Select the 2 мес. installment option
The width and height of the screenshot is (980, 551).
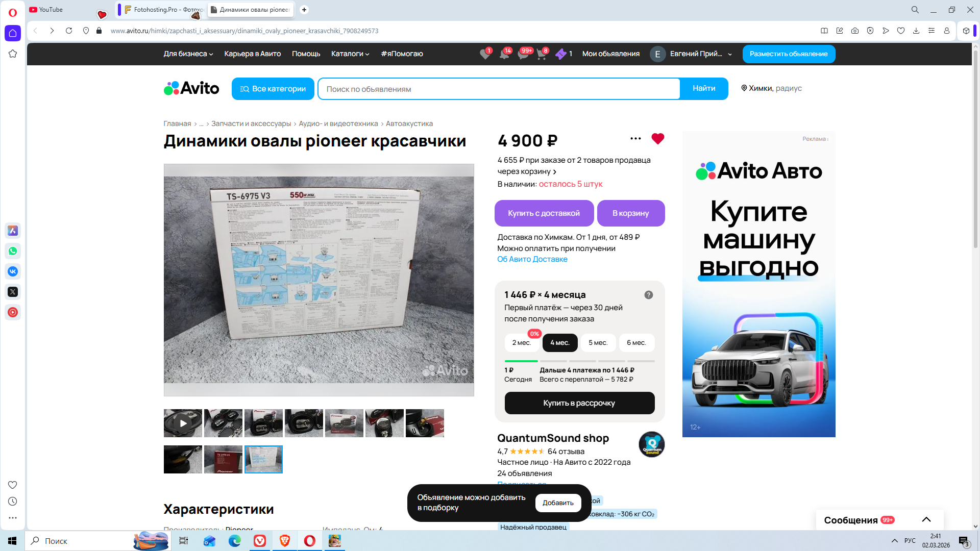point(521,343)
